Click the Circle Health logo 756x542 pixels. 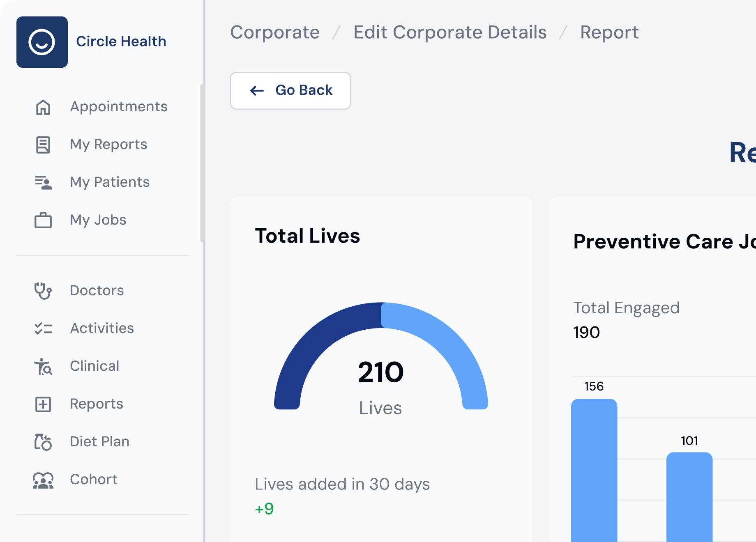pyautogui.click(x=42, y=42)
